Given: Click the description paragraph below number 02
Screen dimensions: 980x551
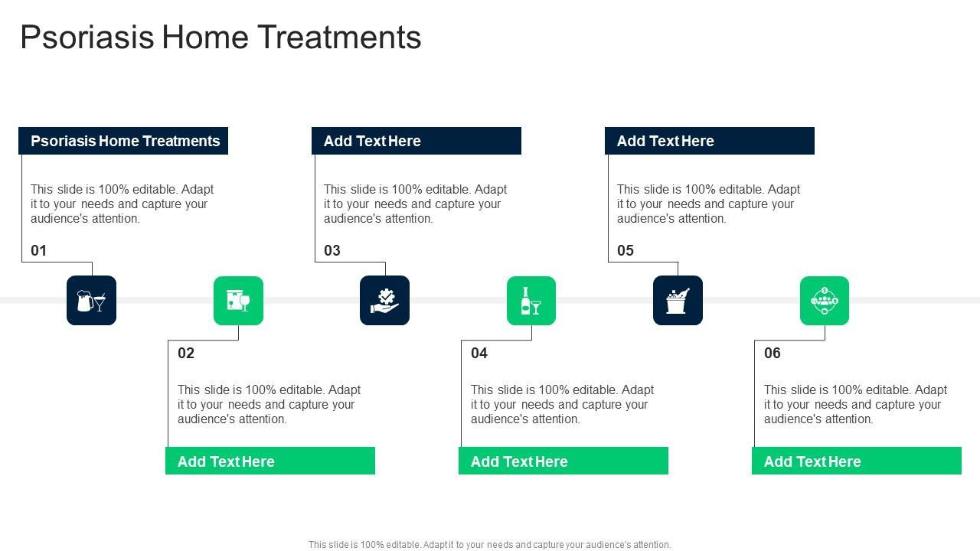Looking at the screenshot, I should pos(269,404).
